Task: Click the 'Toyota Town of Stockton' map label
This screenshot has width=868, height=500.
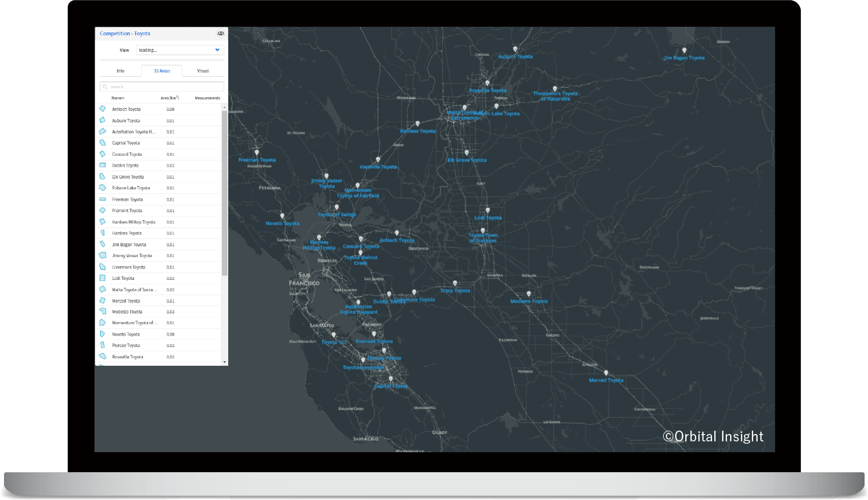Action: [x=483, y=238]
